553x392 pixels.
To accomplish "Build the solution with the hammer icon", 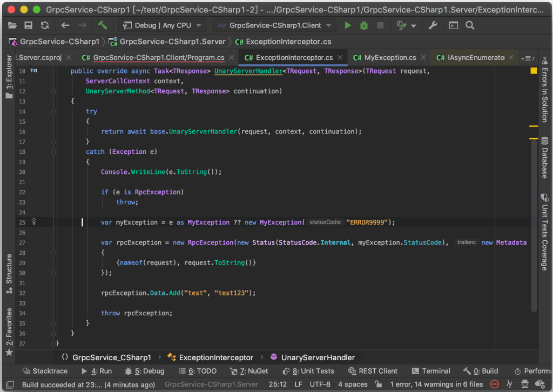I will click(102, 25).
